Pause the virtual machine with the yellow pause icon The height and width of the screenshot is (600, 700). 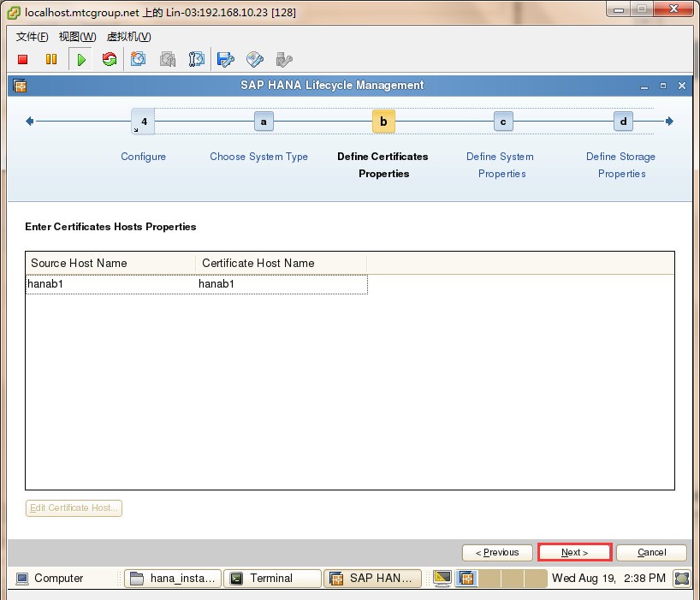tap(51, 59)
